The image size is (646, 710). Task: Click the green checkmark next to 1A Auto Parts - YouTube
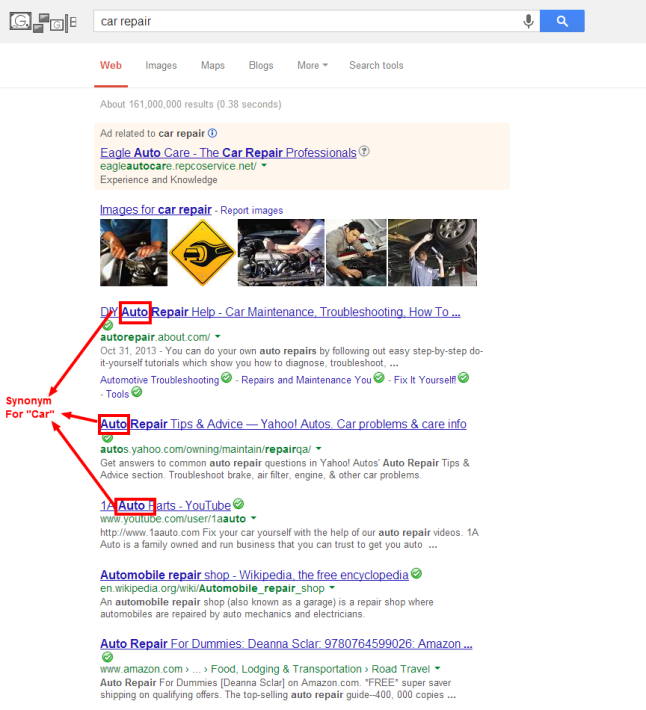238,504
